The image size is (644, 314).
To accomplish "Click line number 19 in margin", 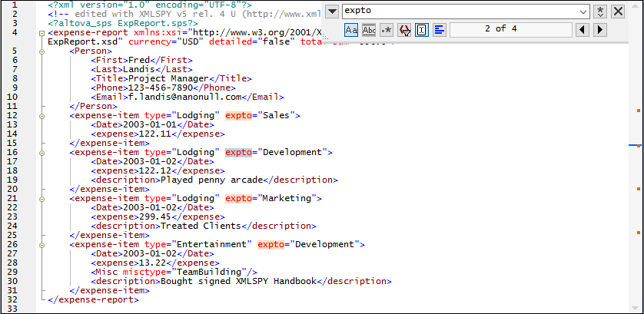I will [12, 180].
